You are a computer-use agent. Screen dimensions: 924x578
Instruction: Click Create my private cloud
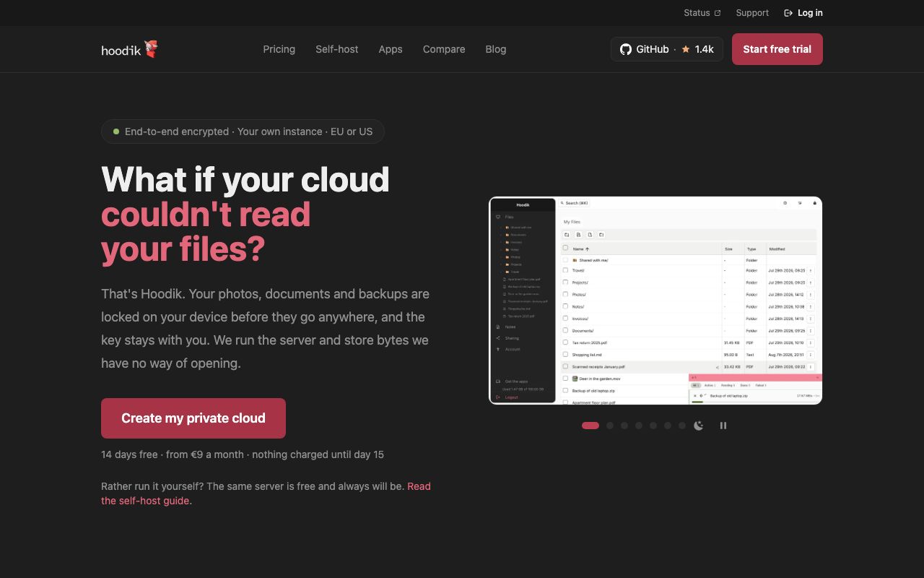click(193, 418)
